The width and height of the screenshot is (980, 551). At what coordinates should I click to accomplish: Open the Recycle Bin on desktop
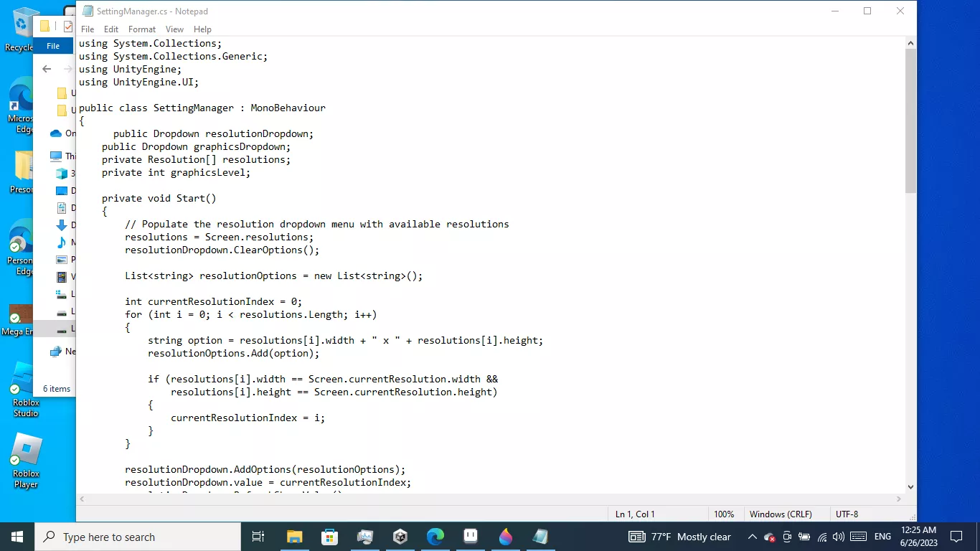23,29
